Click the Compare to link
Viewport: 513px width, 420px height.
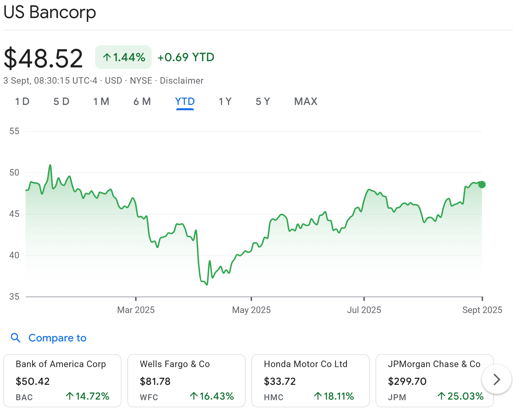(x=57, y=338)
